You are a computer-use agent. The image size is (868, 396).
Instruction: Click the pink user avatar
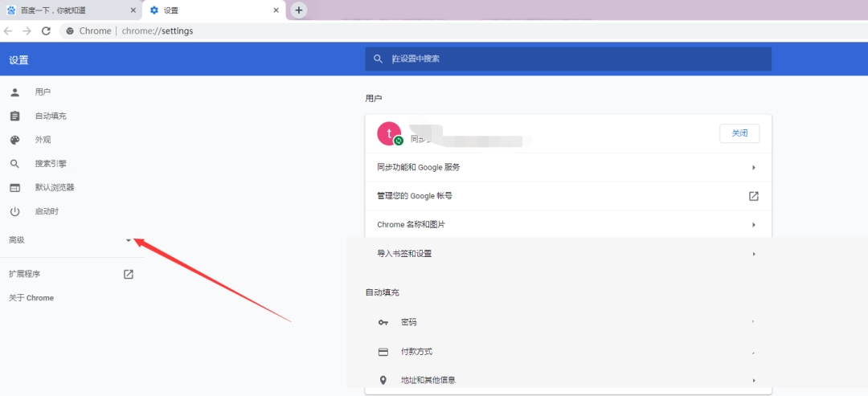[x=389, y=133]
